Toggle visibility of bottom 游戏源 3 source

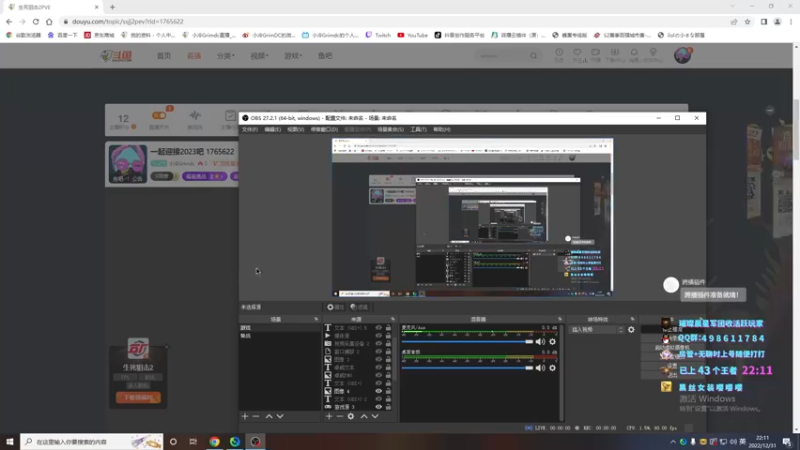click(x=379, y=407)
